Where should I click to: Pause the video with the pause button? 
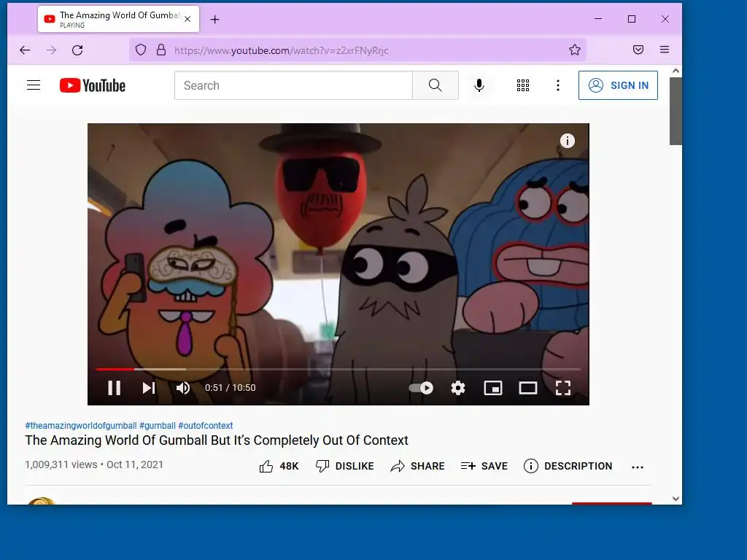click(115, 388)
